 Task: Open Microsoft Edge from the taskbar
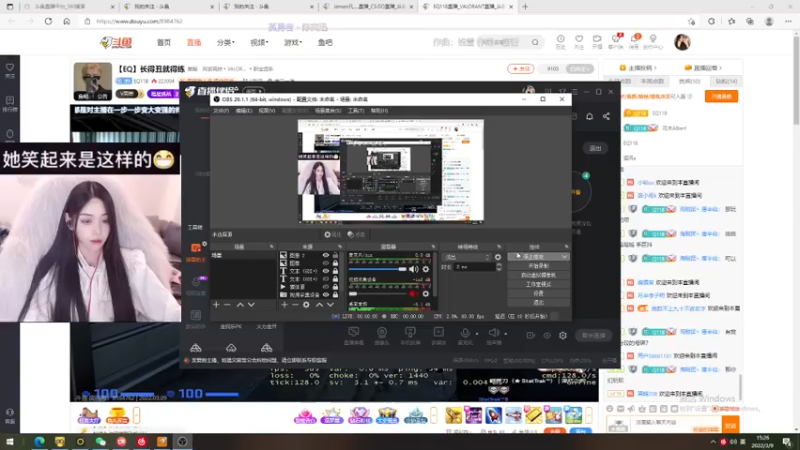[39, 441]
